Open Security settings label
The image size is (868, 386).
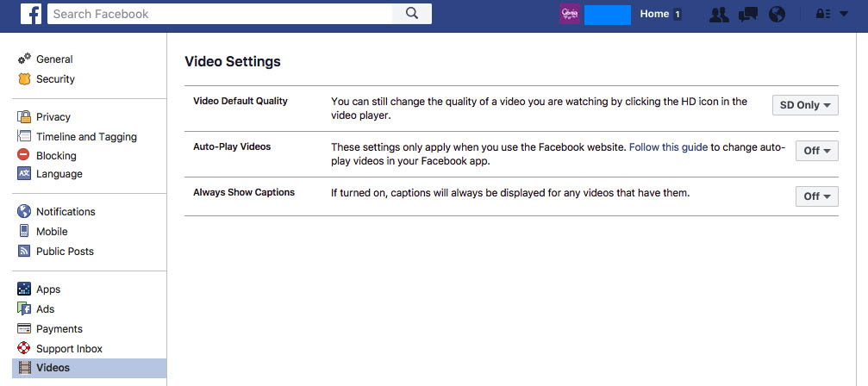pos(55,79)
